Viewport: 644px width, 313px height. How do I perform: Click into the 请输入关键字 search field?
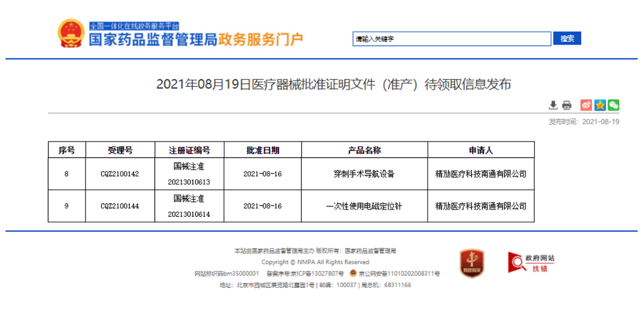coord(451,39)
